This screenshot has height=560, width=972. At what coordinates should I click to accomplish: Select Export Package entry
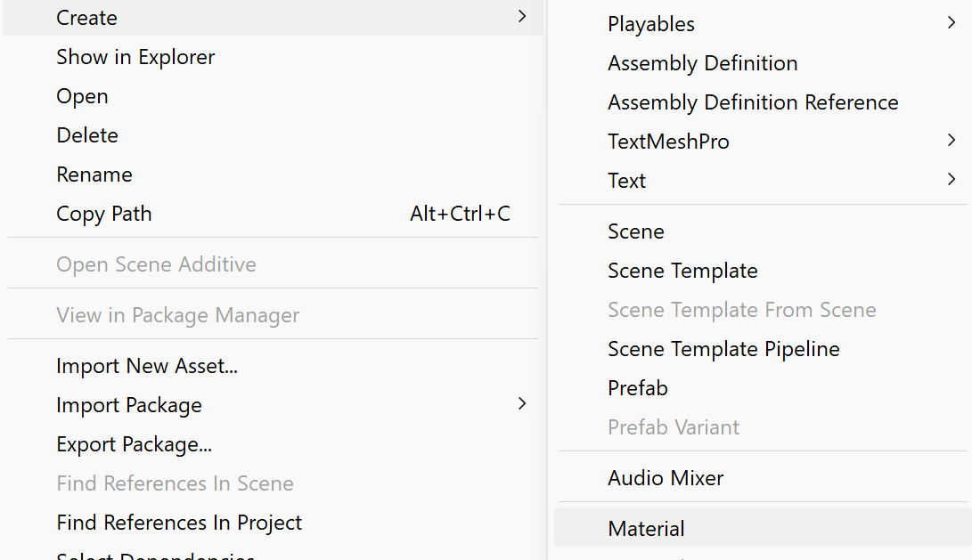tap(134, 444)
